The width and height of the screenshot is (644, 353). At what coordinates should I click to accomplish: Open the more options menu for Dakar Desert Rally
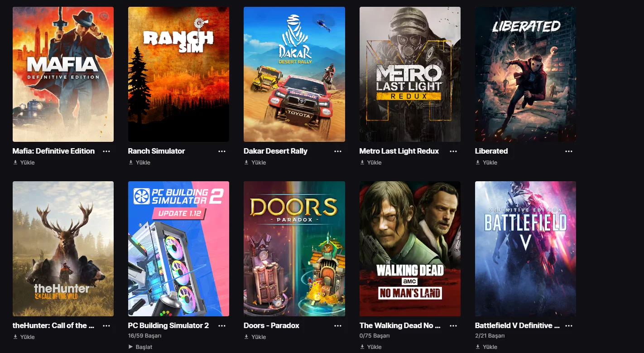point(338,151)
